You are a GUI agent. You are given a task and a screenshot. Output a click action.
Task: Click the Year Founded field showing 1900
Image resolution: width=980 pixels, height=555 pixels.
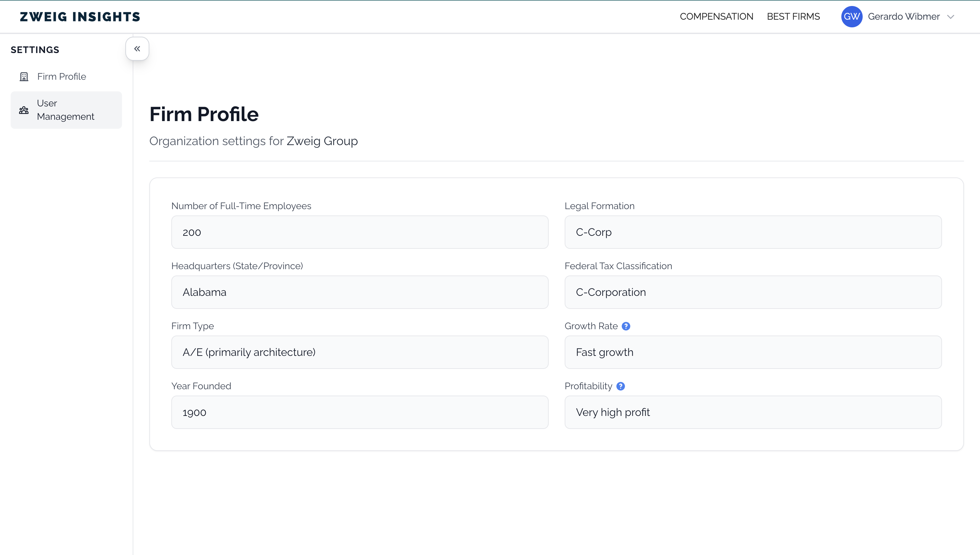[x=360, y=412]
